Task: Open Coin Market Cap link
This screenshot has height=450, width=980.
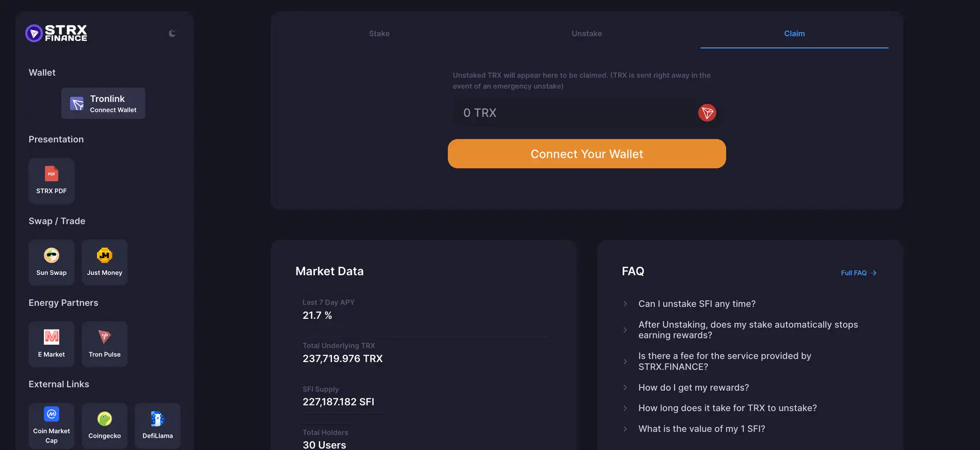Action: 52,425
